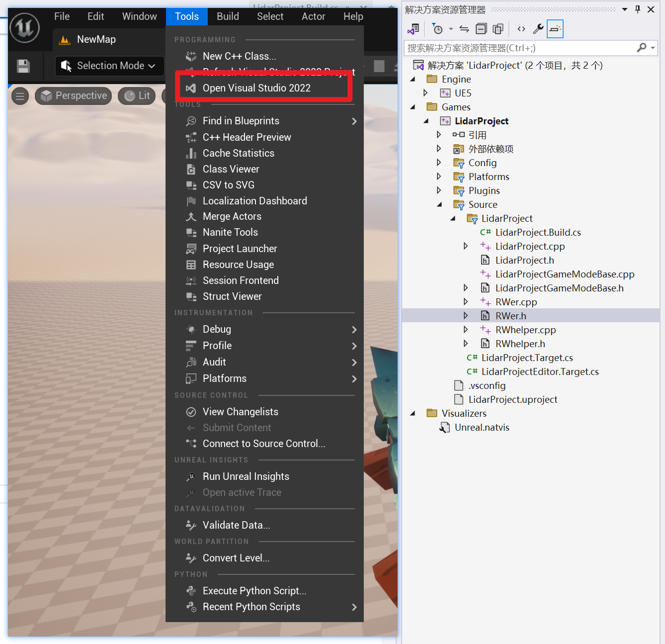Select the .vsconfig file

487,385
